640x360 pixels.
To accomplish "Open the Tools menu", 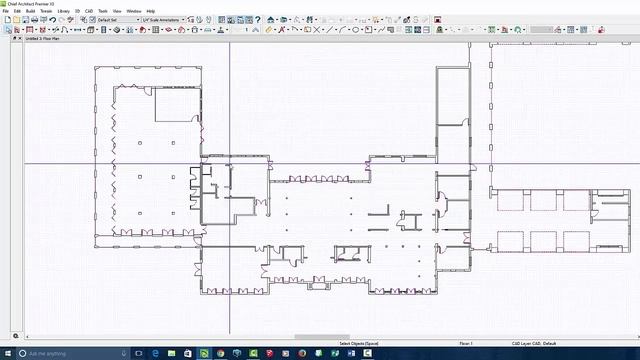I will tap(103, 11).
